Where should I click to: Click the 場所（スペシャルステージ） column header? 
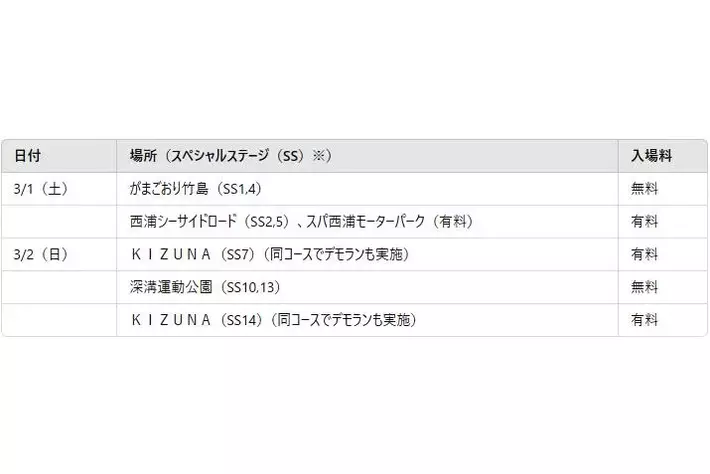pos(230,156)
